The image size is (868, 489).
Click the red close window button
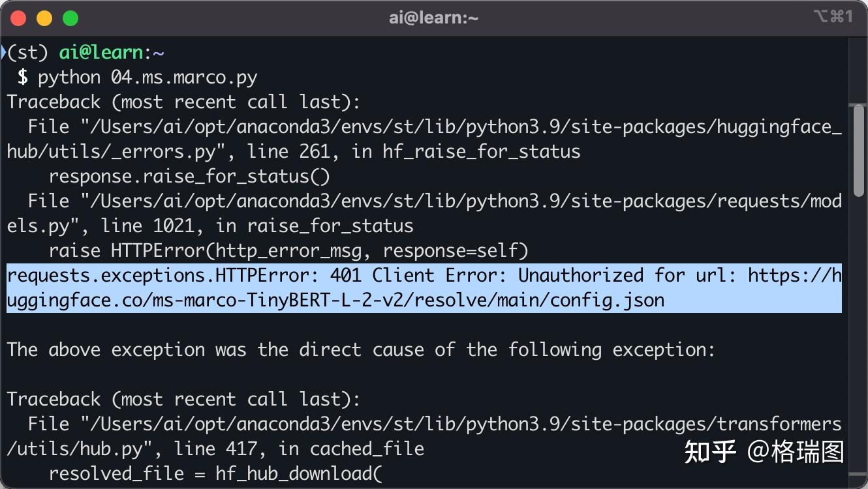pos(19,18)
